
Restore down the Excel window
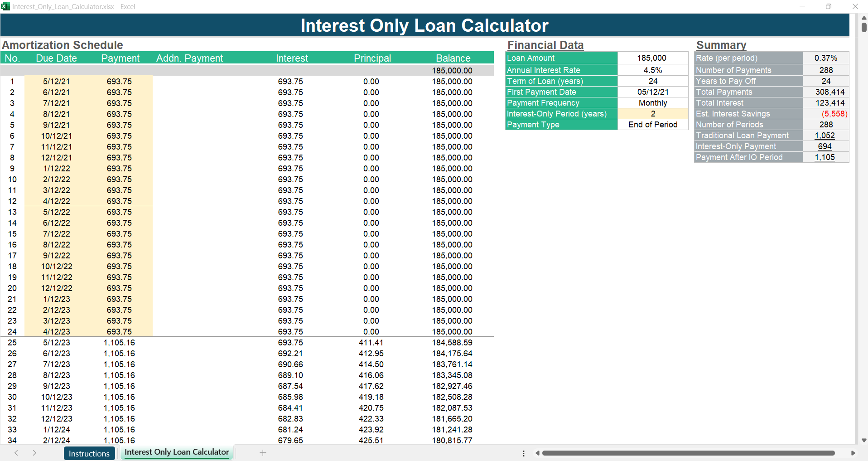tap(829, 6)
